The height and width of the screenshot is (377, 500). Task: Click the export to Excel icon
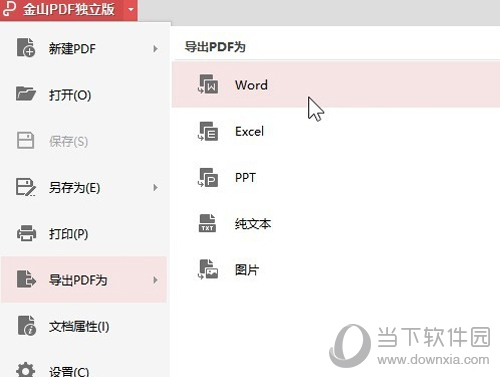click(208, 131)
